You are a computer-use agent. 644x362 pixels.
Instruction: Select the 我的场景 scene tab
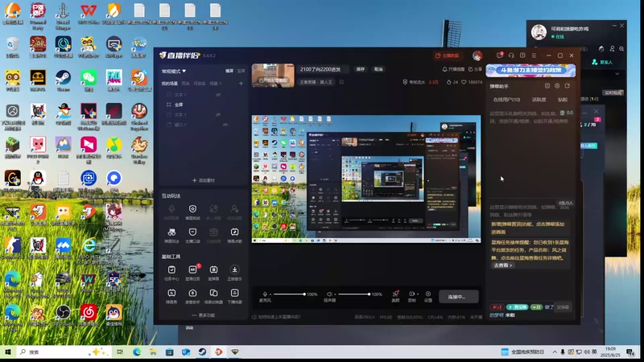point(169,84)
